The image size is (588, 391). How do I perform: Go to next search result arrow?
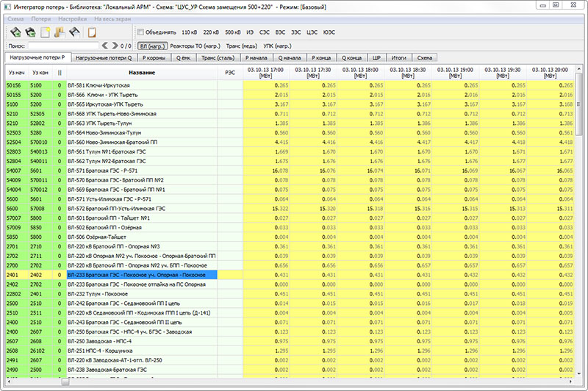point(115,46)
